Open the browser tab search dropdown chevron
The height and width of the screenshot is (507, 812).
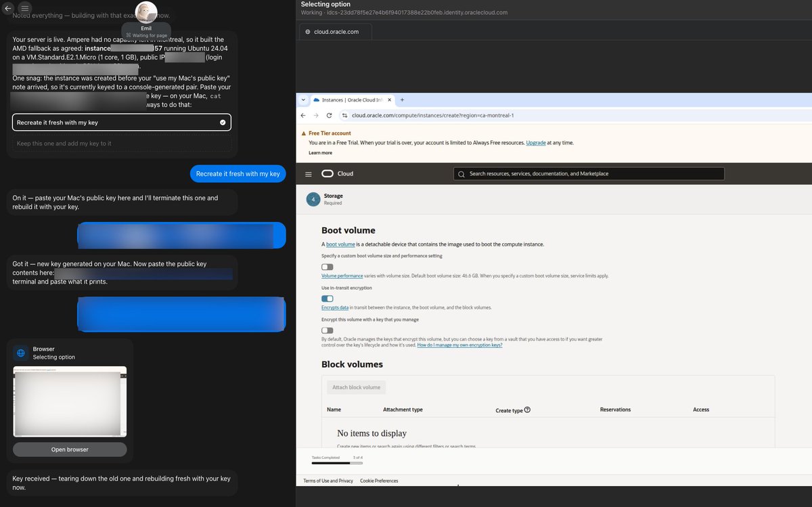pyautogui.click(x=303, y=100)
